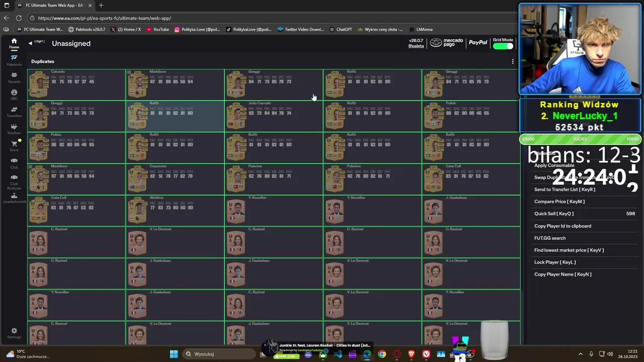Open Opera browser from taskbar

(397, 354)
